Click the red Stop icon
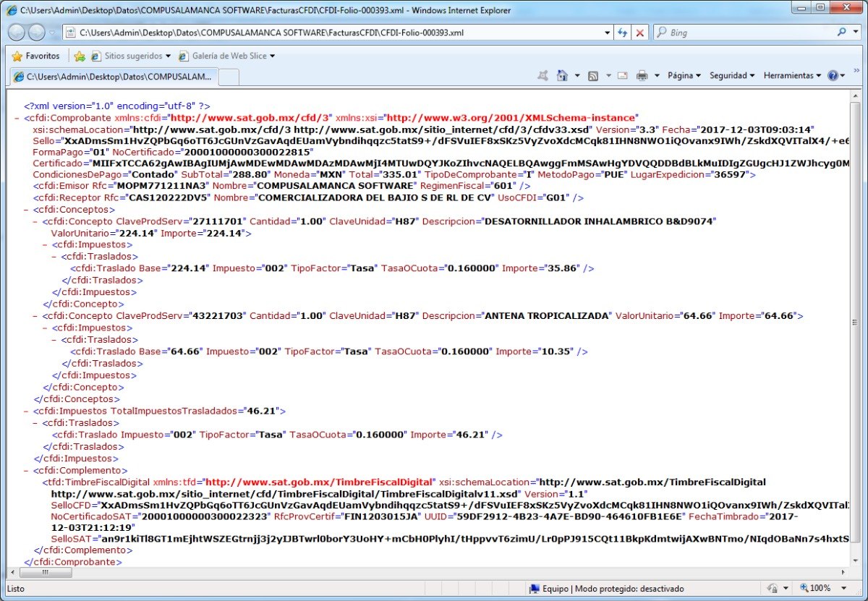 pyautogui.click(x=640, y=33)
